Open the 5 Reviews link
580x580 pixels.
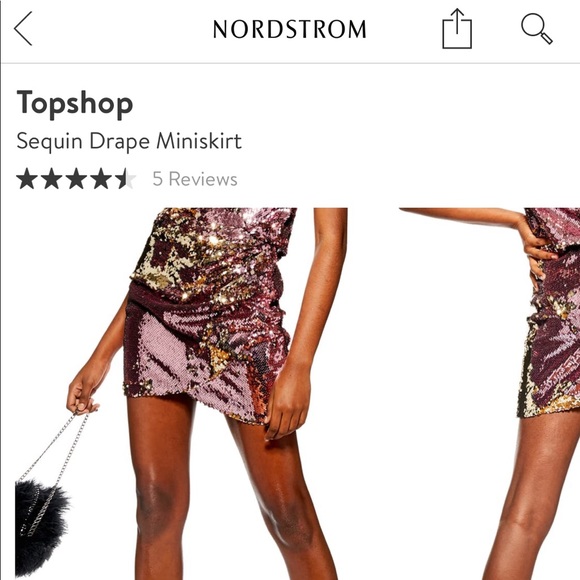(x=195, y=179)
